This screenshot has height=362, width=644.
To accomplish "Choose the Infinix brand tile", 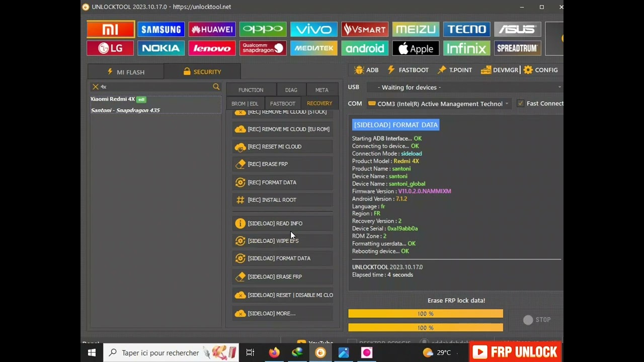I will tap(466, 48).
